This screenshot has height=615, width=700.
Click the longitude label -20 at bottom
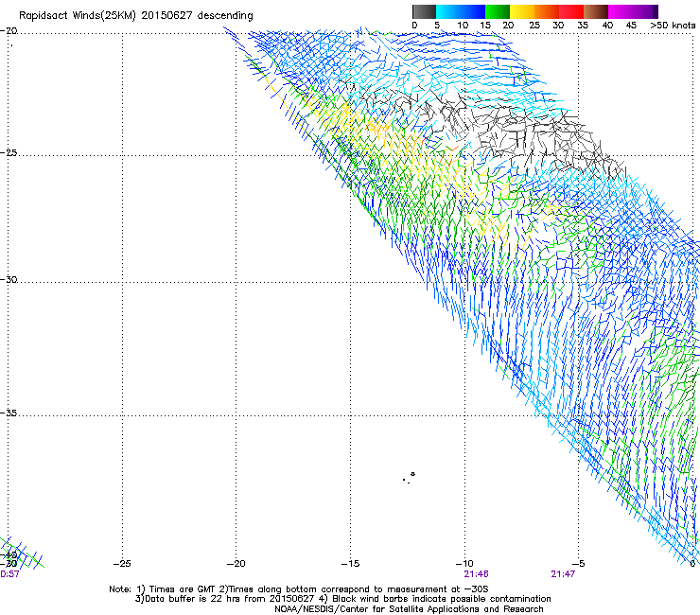[236, 564]
